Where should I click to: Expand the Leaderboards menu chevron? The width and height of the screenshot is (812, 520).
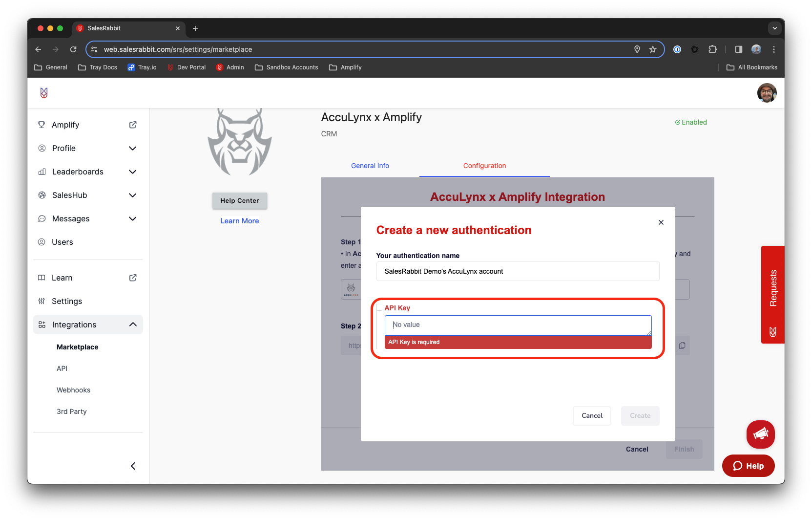tap(133, 172)
